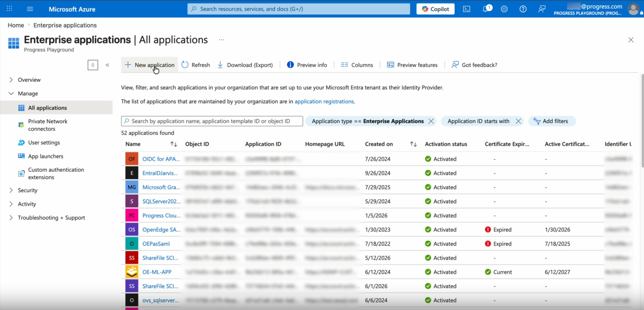
Task: Open the top bar feedback icon
Action: click(x=542, y=9)
